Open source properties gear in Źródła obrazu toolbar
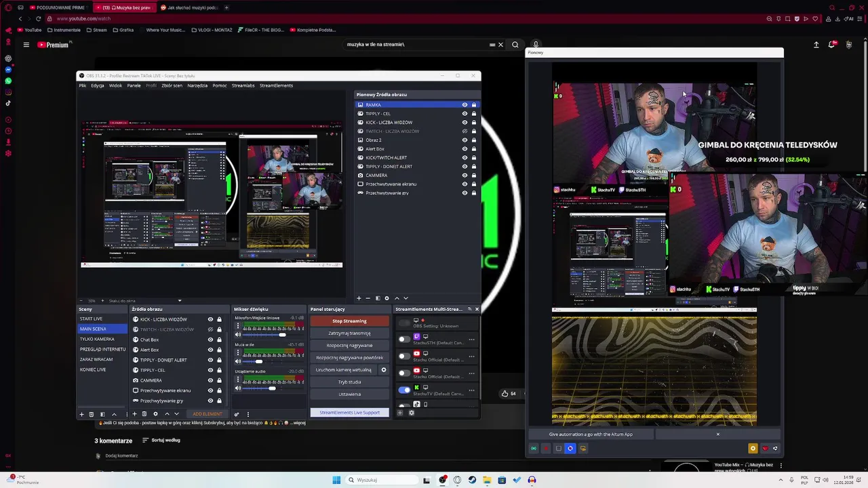 [155, 414]
